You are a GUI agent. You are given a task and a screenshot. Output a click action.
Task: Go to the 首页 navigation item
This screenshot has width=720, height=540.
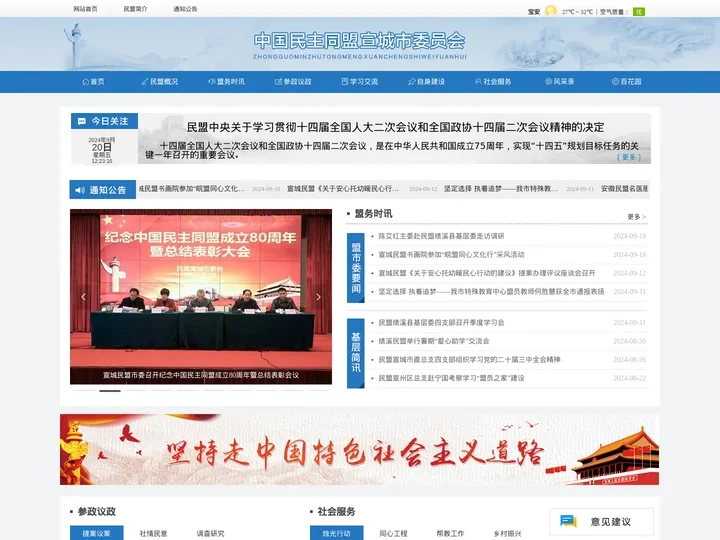click(x=93, y=82)
